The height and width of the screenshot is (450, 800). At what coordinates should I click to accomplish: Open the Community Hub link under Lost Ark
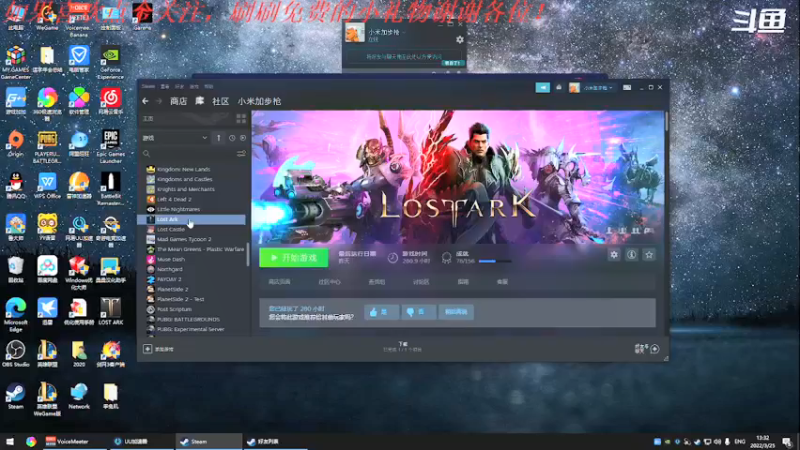[x=329, y=282]
